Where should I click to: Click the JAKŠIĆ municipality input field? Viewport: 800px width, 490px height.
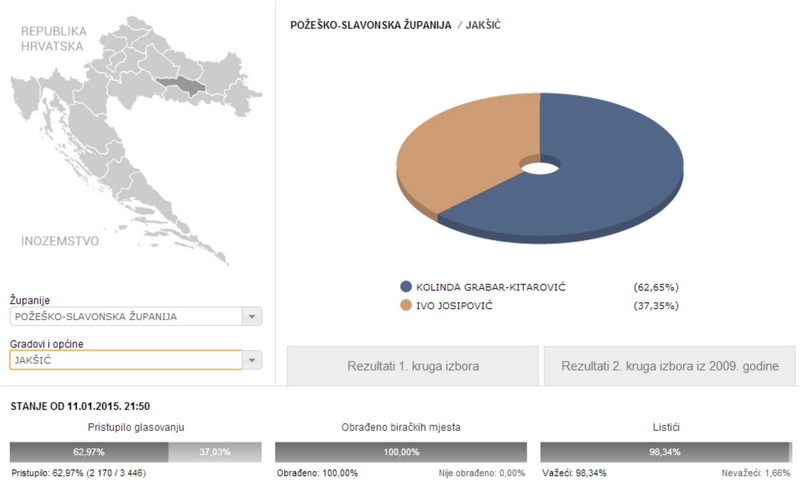126,360
